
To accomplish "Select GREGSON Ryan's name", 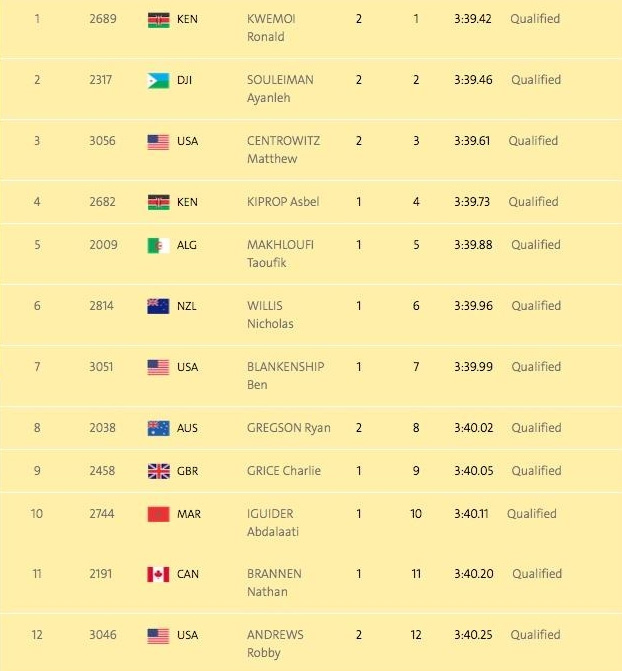I will tap(286, 428).
